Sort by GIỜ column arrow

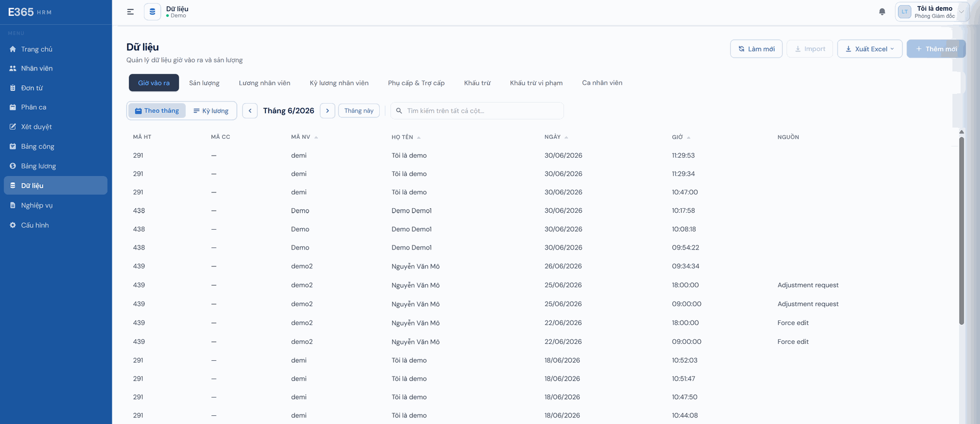click(x=688, y=137)
